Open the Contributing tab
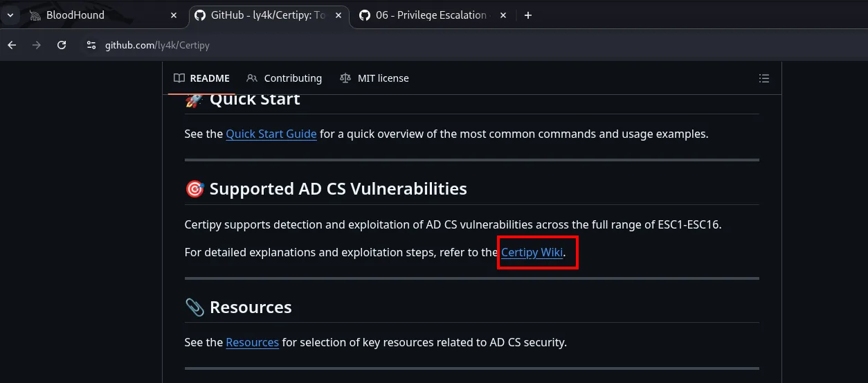Image resolution: width=868 pixels, height=383 pixels. (x=284, y=78)
